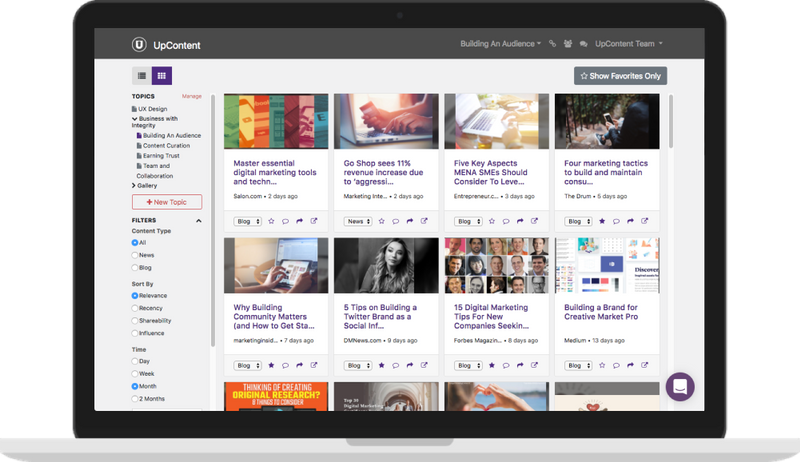Open Building An Audience header dropdown
This screenshot has height=462, width=800.
501,44
